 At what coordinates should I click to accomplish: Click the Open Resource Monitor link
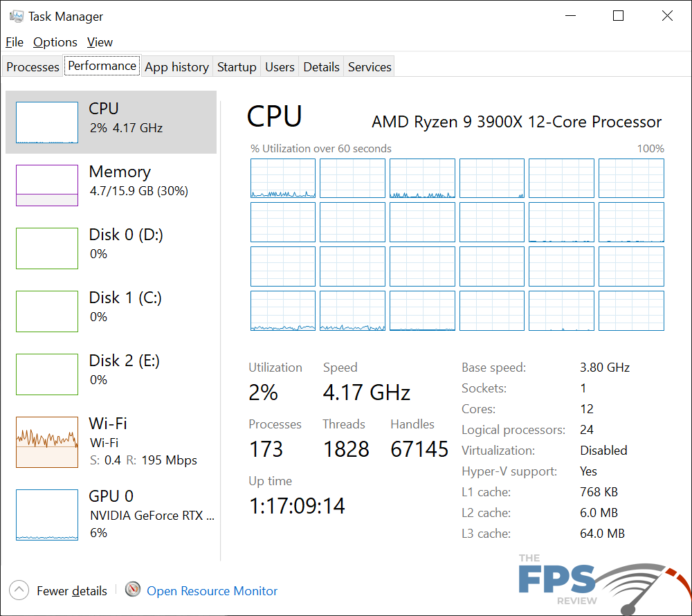click(212, 591)
